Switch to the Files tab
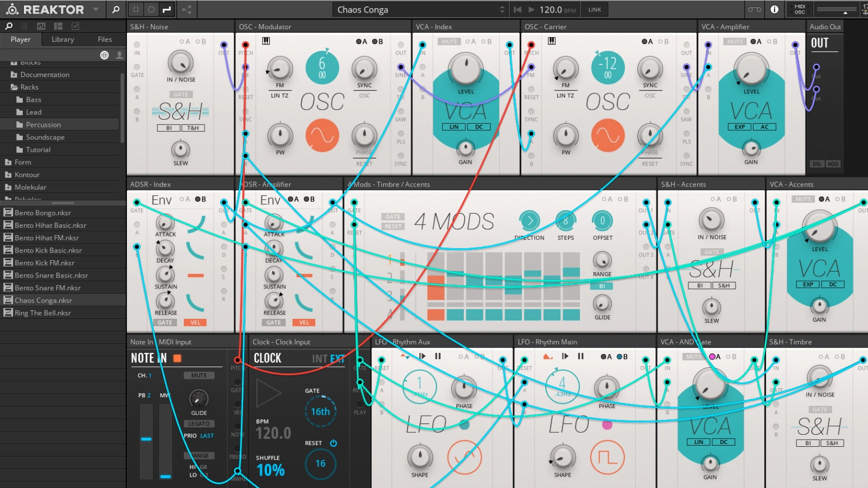This screenshot has height=488, width=868. pos(105,40)
